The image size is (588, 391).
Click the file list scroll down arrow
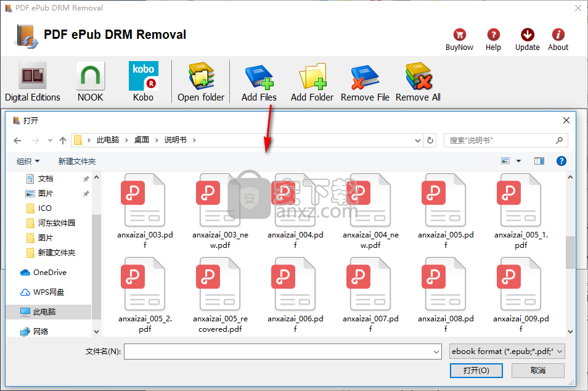click(x=570, y=332)
